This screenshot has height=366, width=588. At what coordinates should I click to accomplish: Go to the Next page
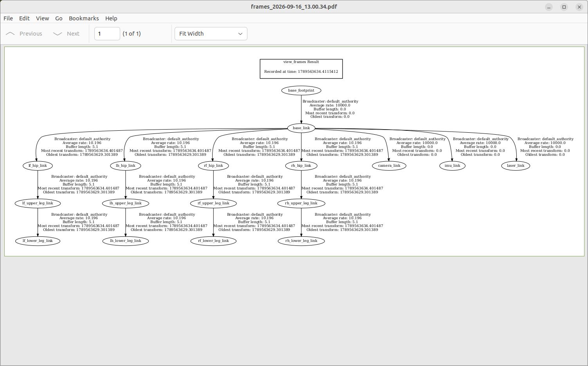[66, 34]
